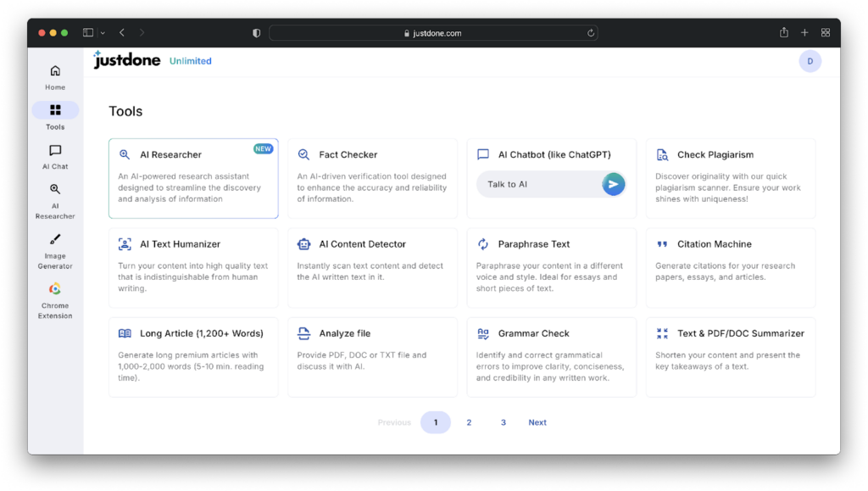Go to Home in the sidebar
The width and height of the screenshot is (868, 491).
pos(55,71)
